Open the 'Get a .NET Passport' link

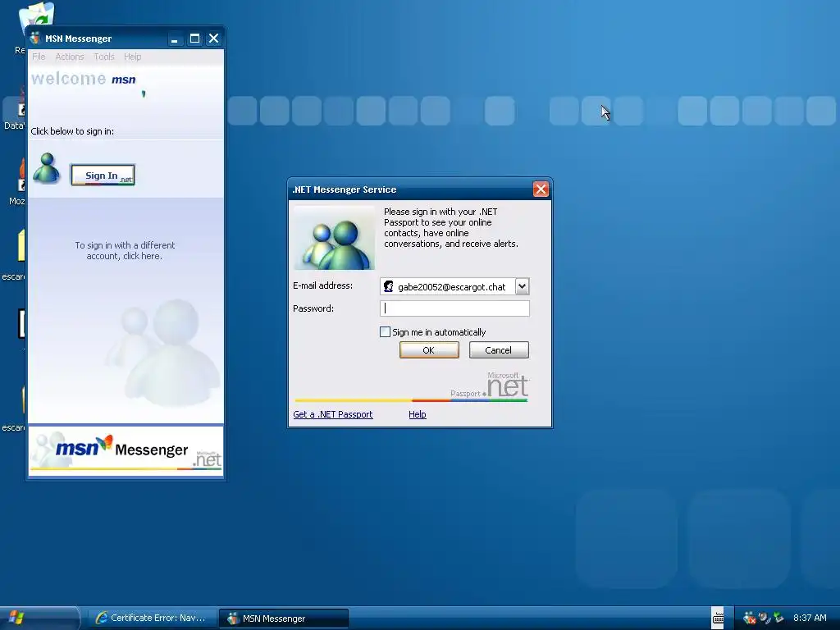(333, 414)
